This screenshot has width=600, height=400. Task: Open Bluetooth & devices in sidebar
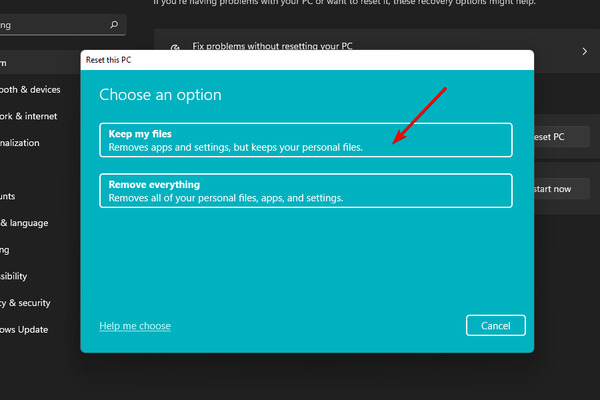[31, 90]
